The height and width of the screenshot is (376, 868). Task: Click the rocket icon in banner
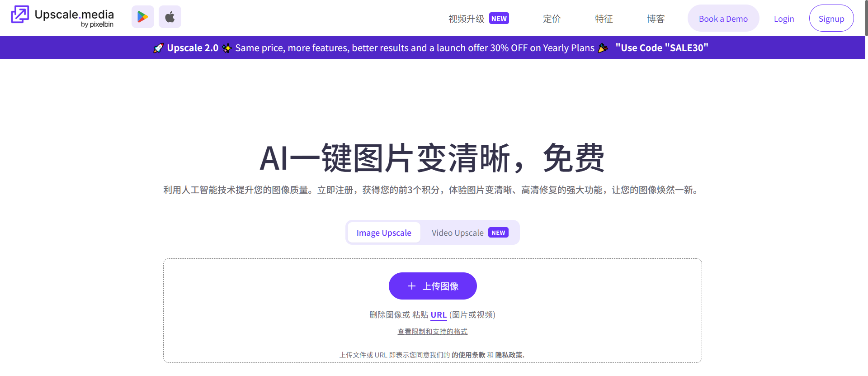(158, 48)
